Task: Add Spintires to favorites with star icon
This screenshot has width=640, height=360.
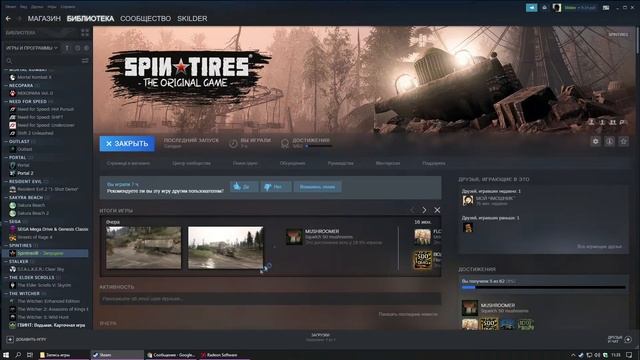Action: pyautogui.click(x=623, y=141)
